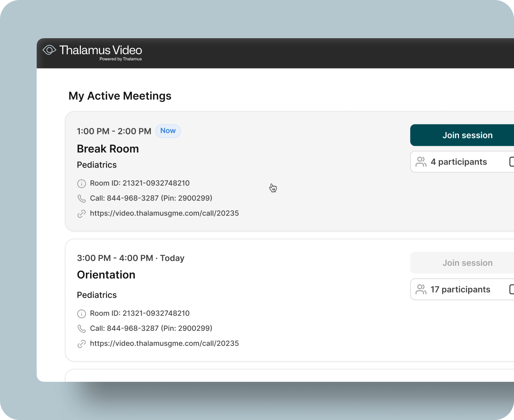This screenshot has height=420, width=514.
Task: Click the link icon next to Break Room URL
Action: 82,213
